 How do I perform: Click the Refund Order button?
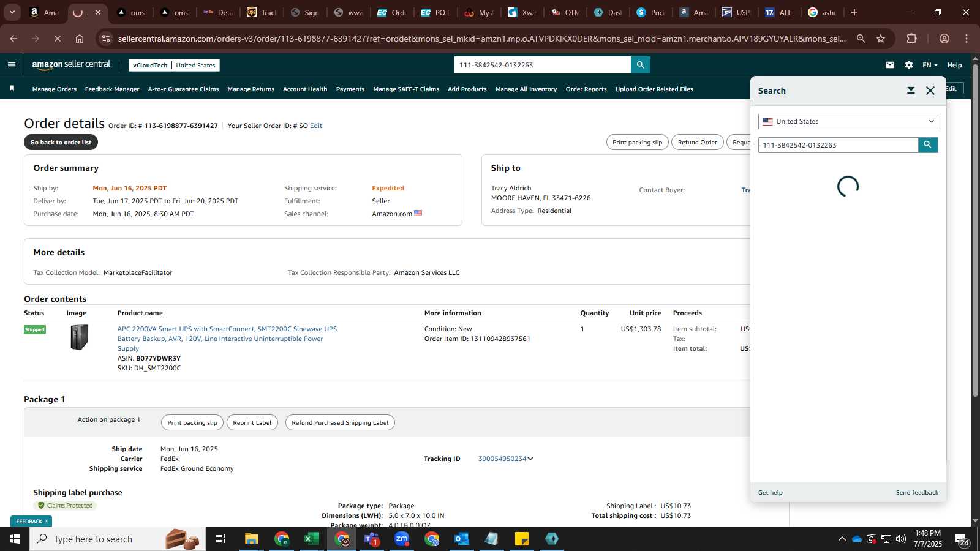point(697,142)
